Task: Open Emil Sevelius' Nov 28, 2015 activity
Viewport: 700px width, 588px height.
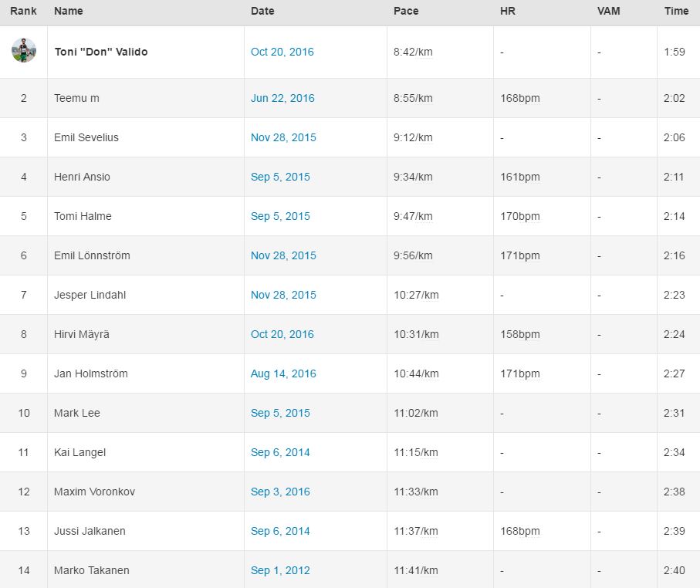Action: point(283,137)
